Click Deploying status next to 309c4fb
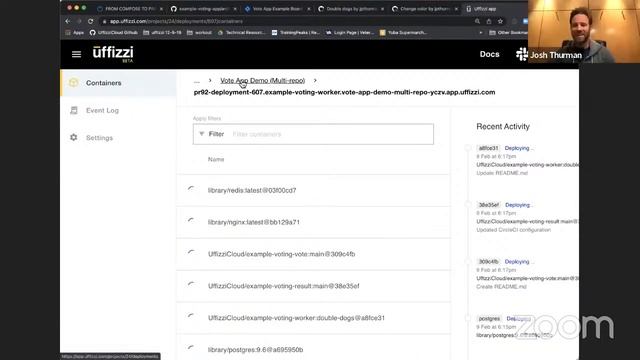This screenshot has width=640, height=360. pyautogui.click(x=519, y=262)
